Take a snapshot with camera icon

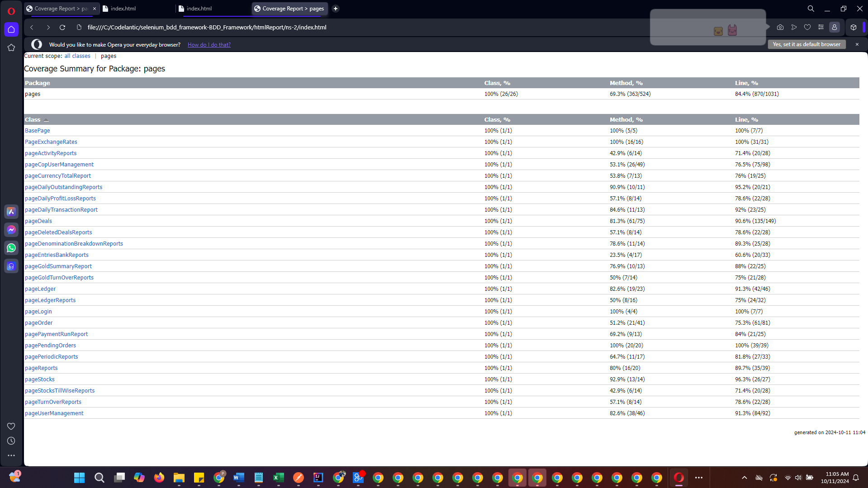click(x=780, y=27)
